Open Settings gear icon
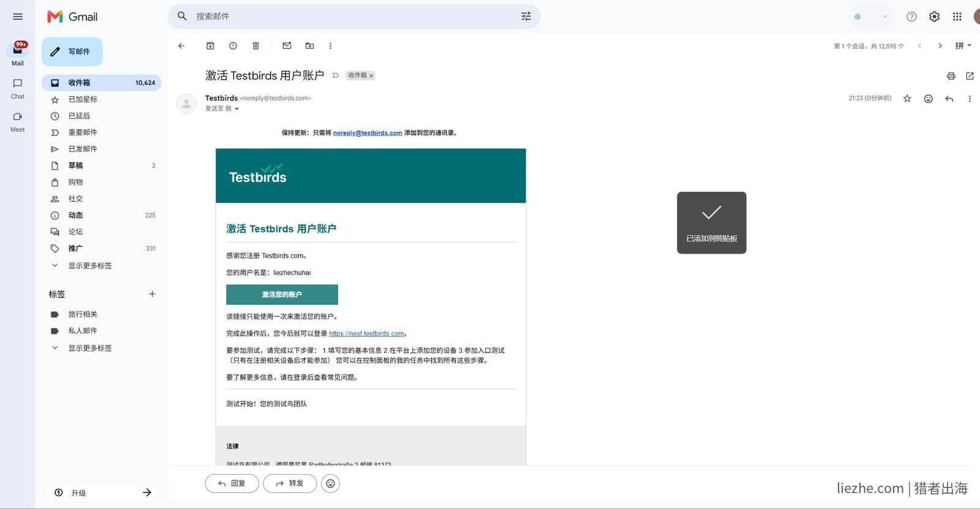980x509 pixels. coord(934,17)
